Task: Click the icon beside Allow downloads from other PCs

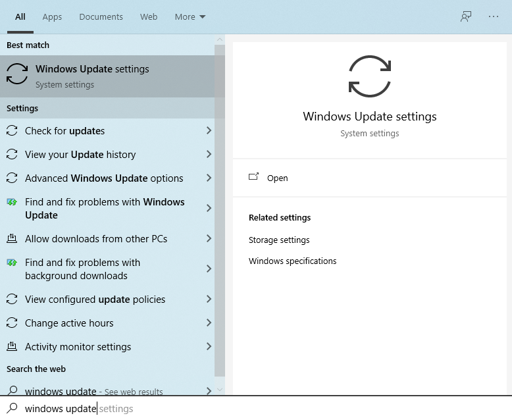Action: (12, 238)
